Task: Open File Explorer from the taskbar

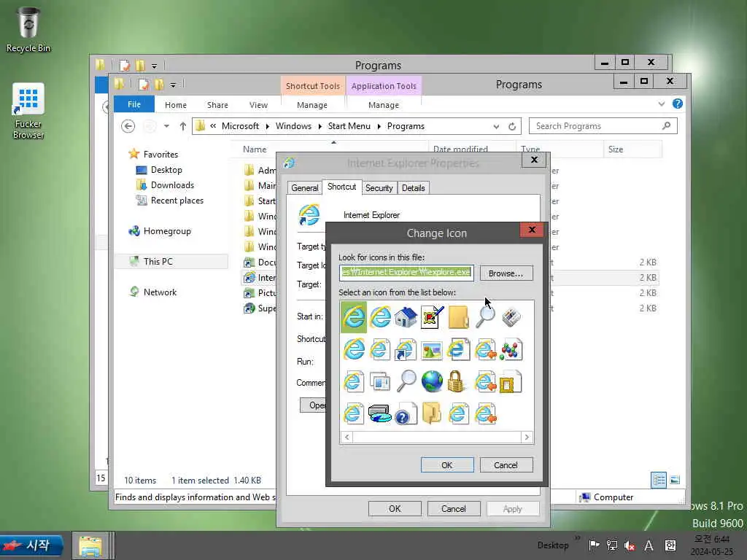Action: (x=90, y=545)
